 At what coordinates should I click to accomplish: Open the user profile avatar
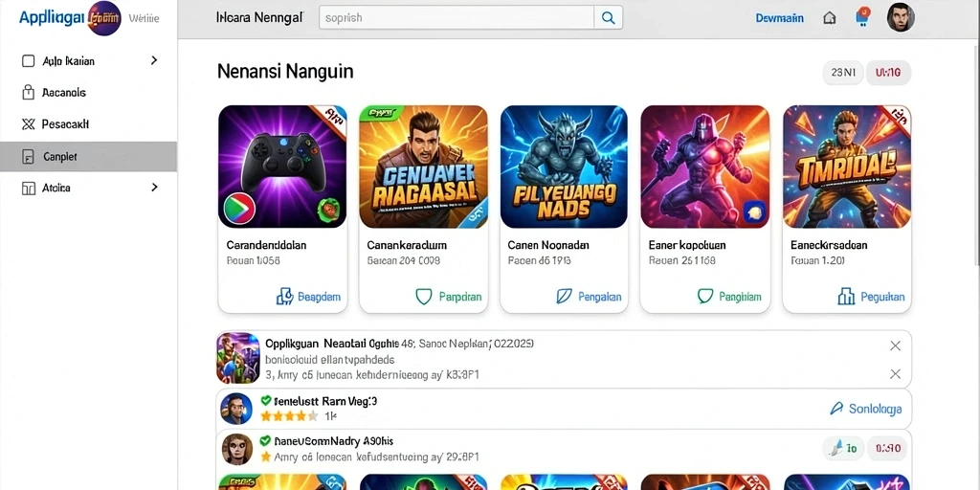[x=901, y=17]
